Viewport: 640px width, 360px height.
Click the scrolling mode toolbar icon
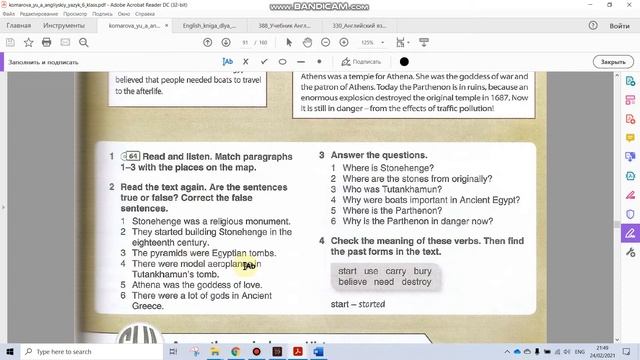[x=424, y=42]
